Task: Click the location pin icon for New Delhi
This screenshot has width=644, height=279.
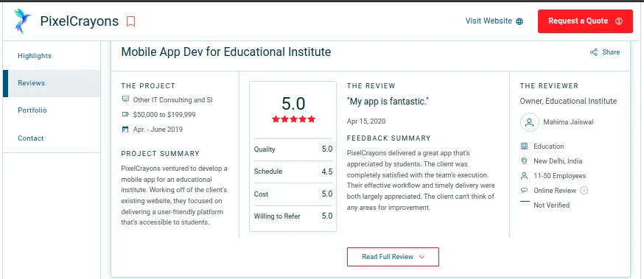Action: [524, 161]
